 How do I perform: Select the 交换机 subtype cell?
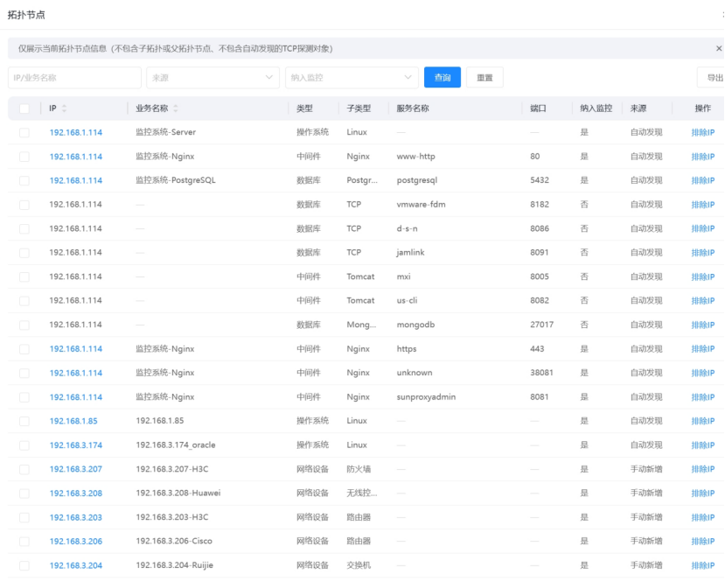coord(359,565)
